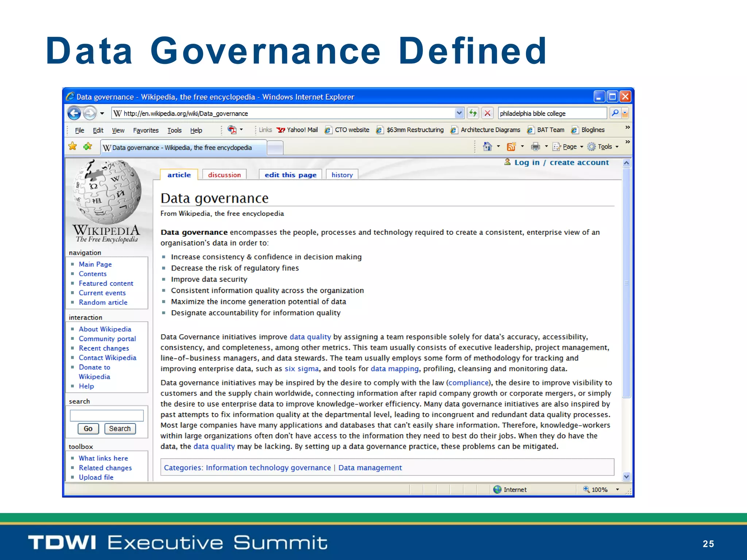Open the Featured content link
747x560 pixels.
point(106,283)
